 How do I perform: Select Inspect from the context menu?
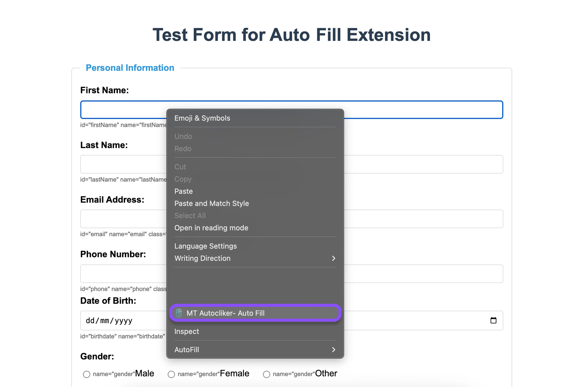coord(187,331)
